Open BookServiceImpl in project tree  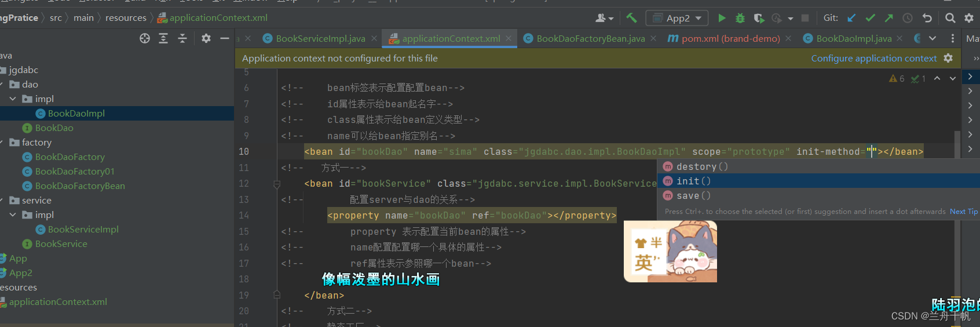pyautogui.click(x=83, y=229)
